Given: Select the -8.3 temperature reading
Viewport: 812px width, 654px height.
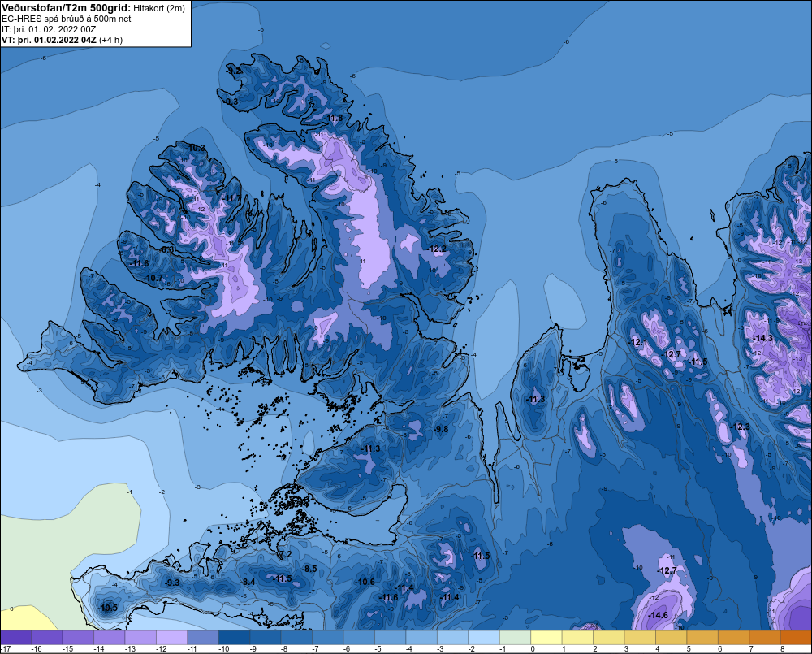Looking at the screenshot, I should point(166,249).
